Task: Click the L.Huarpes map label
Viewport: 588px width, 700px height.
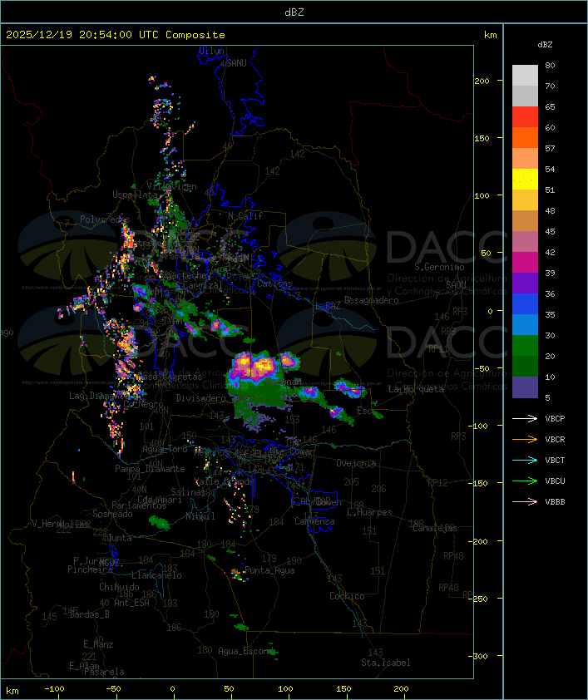Action: [x=369, y=512]
